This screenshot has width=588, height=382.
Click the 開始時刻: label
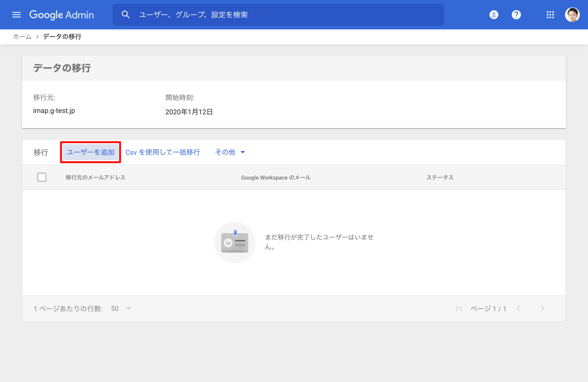pyautogui.click(x=180, y=97)
